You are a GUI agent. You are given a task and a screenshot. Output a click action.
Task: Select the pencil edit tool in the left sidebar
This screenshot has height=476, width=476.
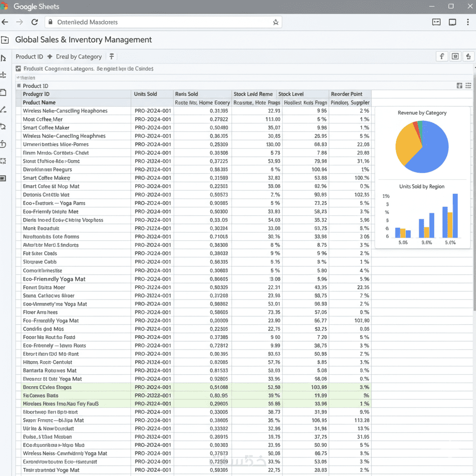(3, 110)
